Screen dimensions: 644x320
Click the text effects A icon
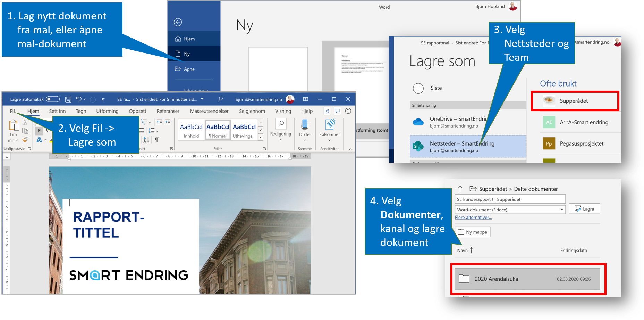[x=39, y=140]
